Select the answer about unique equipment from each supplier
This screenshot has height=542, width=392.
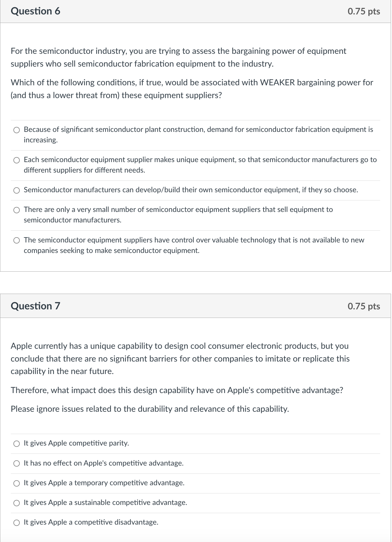tap(16, 160)
